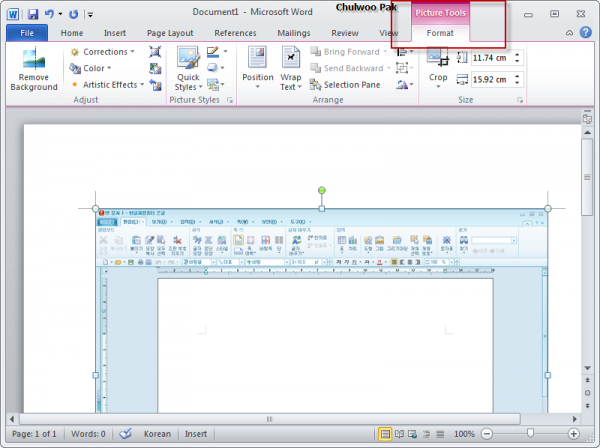Click Words: 0 counter

[x=88, y=434]
